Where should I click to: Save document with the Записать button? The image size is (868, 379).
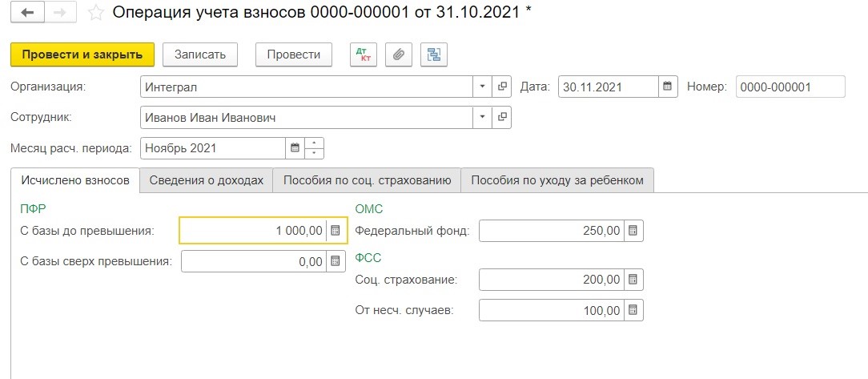click(200, 54)
